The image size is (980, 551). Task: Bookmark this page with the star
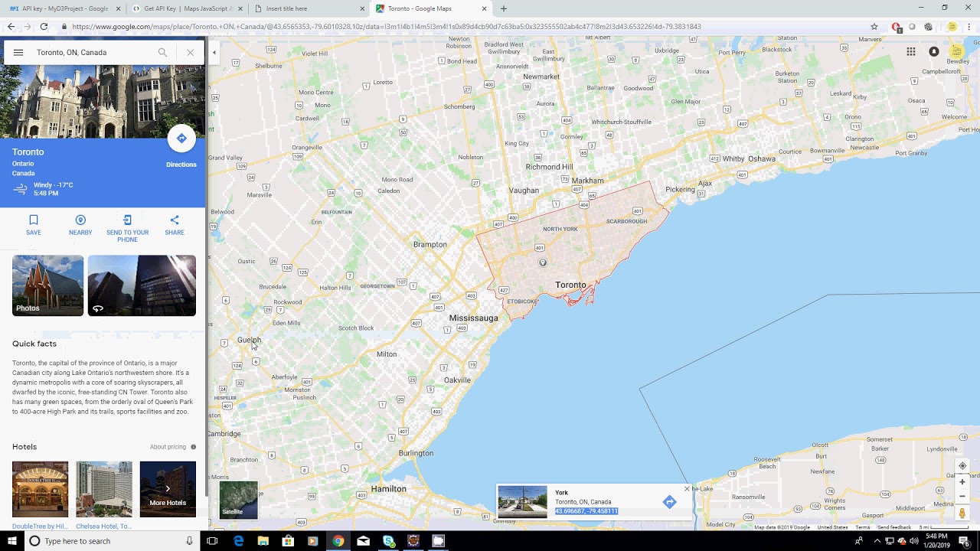pos(874,26)
